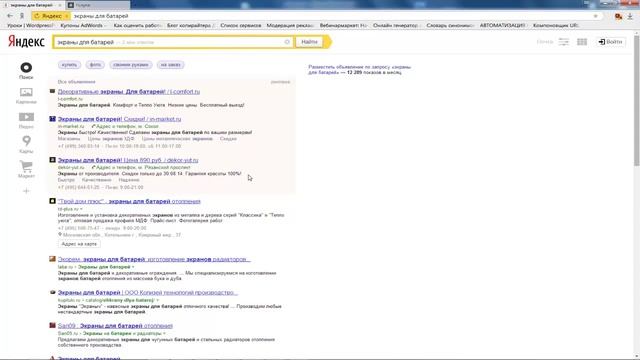
Task: Click favicon of ООО Колизей result
Action: [x=52, y=292]
